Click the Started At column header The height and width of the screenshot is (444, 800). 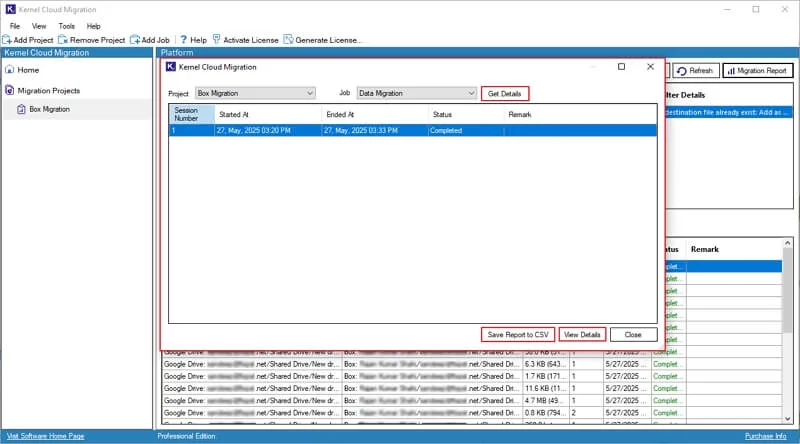coord(268,114)
